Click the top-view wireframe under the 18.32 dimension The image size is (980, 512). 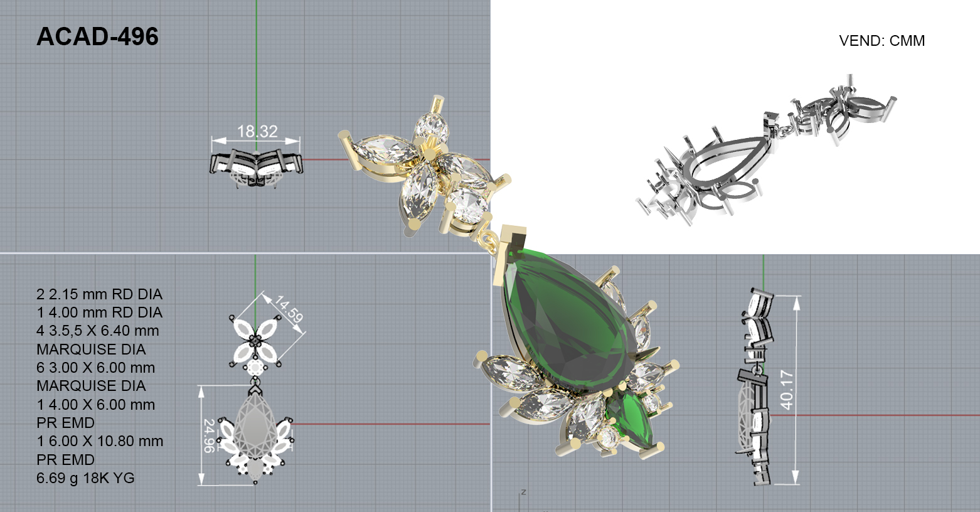pyautogui.click(x=256, y=168)
